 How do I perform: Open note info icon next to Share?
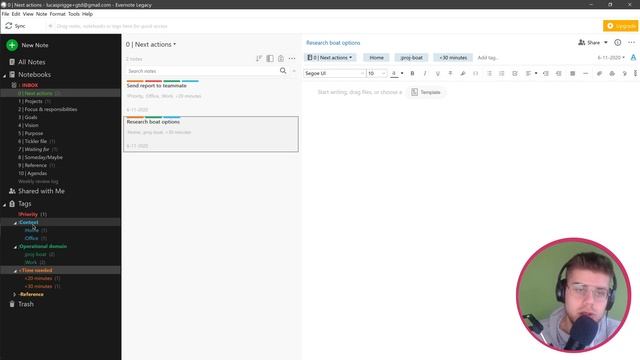pos(618,42)
